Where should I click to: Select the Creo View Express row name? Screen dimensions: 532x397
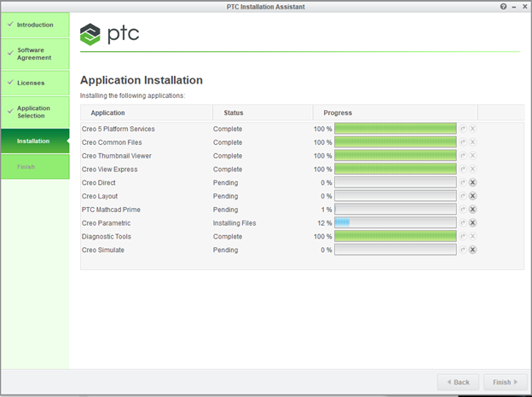(110, 170)
